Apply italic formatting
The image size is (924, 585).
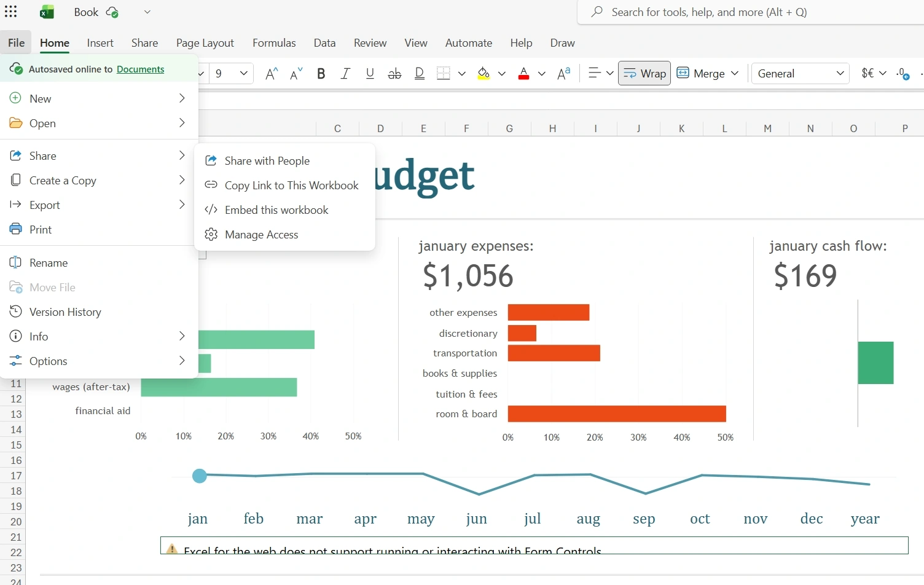[x=345, y=74]
